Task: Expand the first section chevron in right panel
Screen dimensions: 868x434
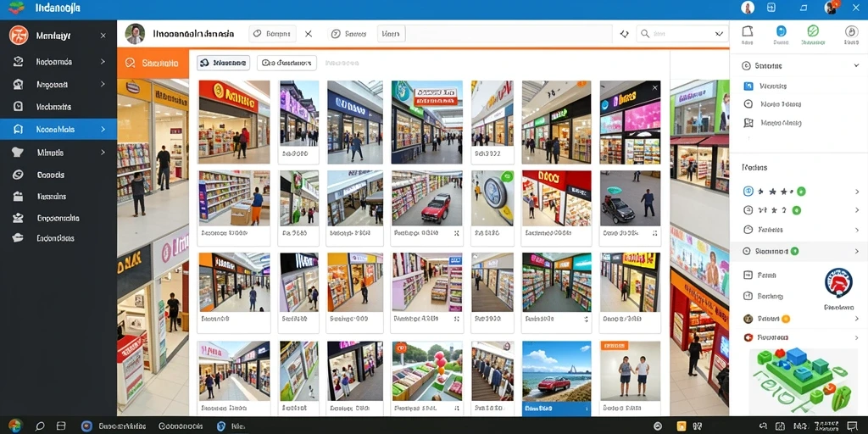Action: [x=856, y=65]
